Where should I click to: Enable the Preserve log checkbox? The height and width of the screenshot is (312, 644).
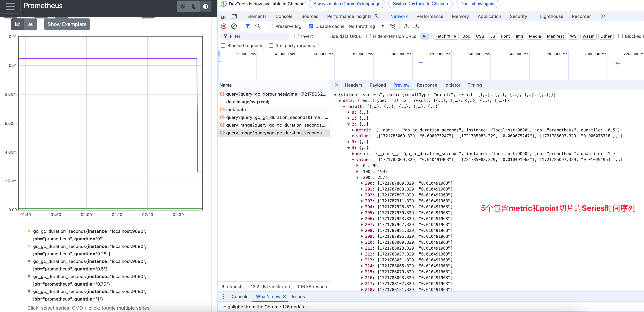(271, 26)
